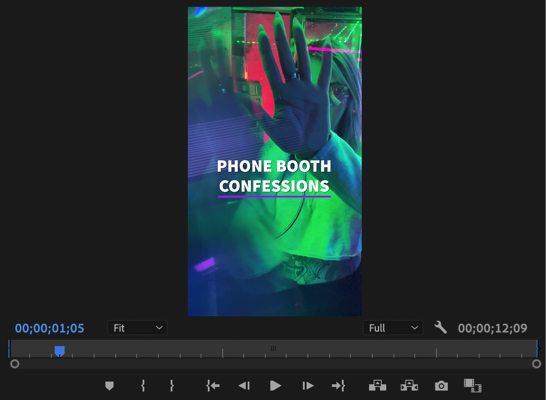The width and height of the screenshot is (546, 400).
Task: Go to Out point
Action: tap(338, 386)
